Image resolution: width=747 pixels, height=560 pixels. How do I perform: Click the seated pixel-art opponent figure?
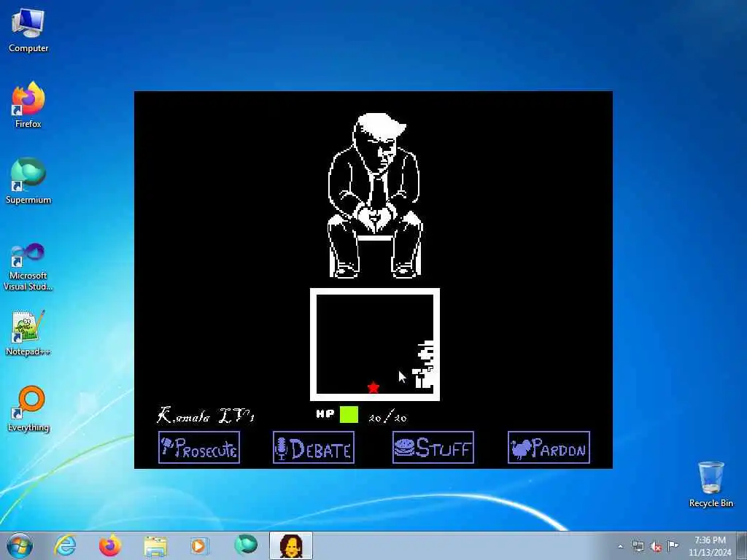(376, 195)
